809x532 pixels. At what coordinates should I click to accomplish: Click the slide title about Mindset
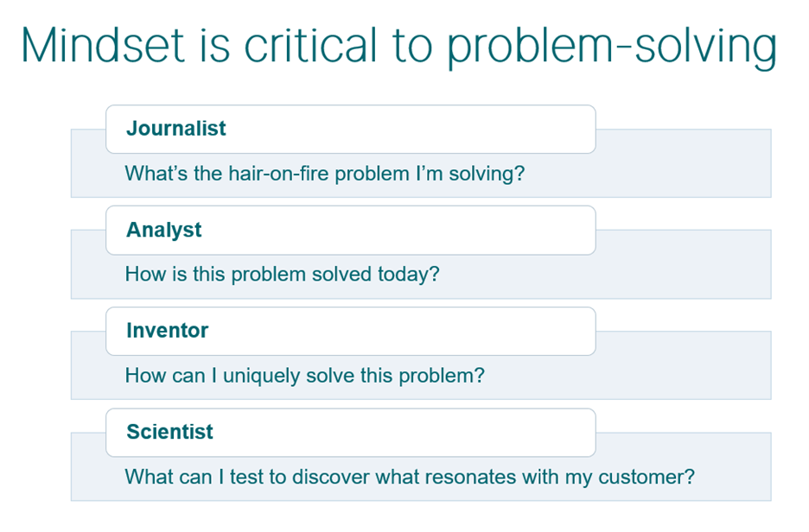398,47
